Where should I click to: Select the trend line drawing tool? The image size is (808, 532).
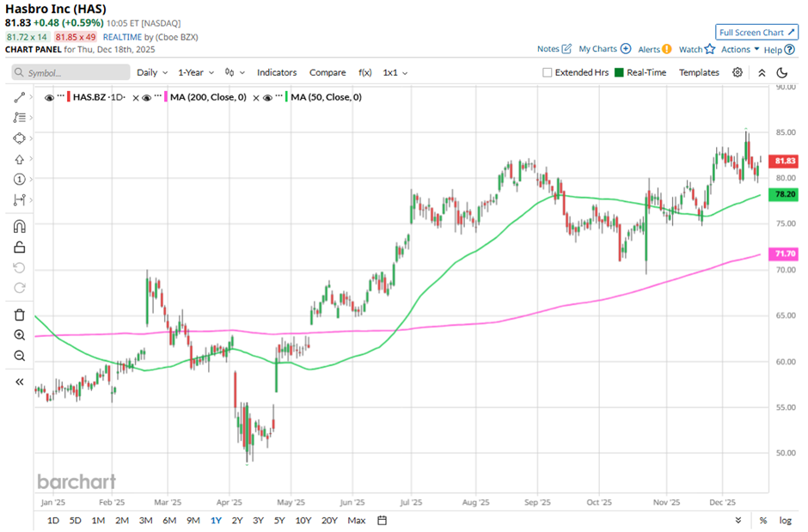(x=20, y=97)
